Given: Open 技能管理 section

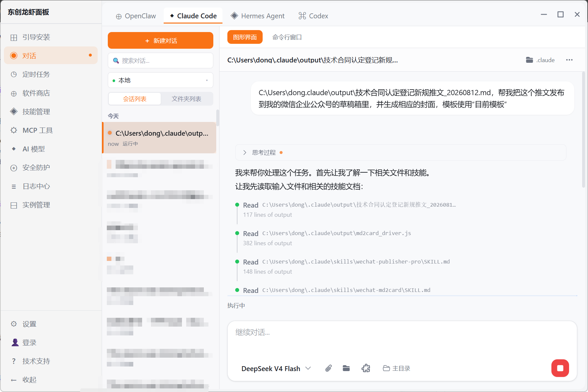Looking at the screenshot, I should tap(51, 112).
